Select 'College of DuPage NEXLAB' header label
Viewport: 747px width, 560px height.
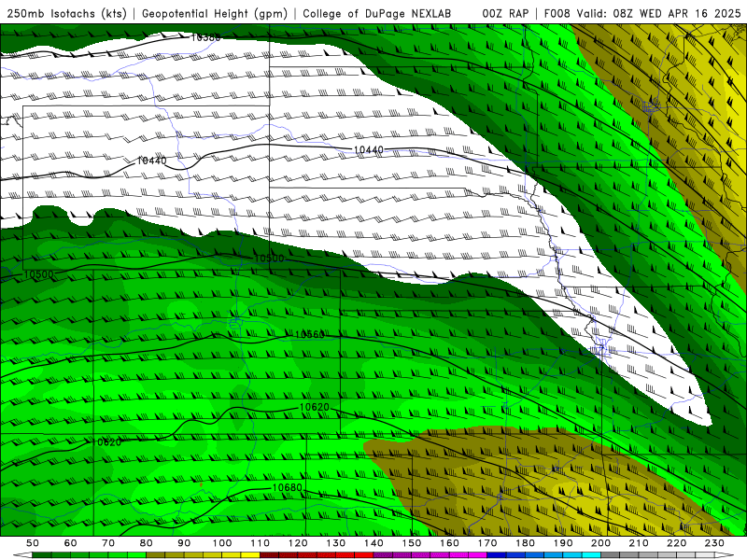pos(377,13)
